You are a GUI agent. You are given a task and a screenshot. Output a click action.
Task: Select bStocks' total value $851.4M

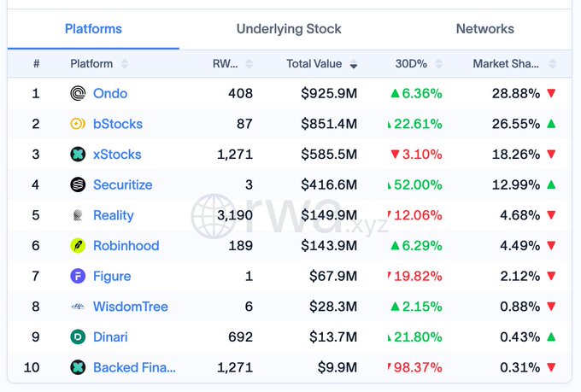329,124
